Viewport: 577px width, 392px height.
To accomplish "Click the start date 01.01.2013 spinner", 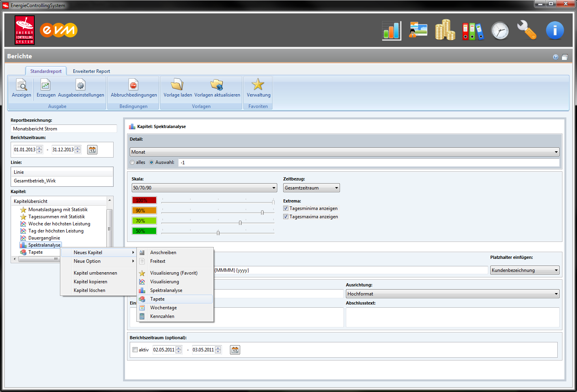I will [39, 150].
